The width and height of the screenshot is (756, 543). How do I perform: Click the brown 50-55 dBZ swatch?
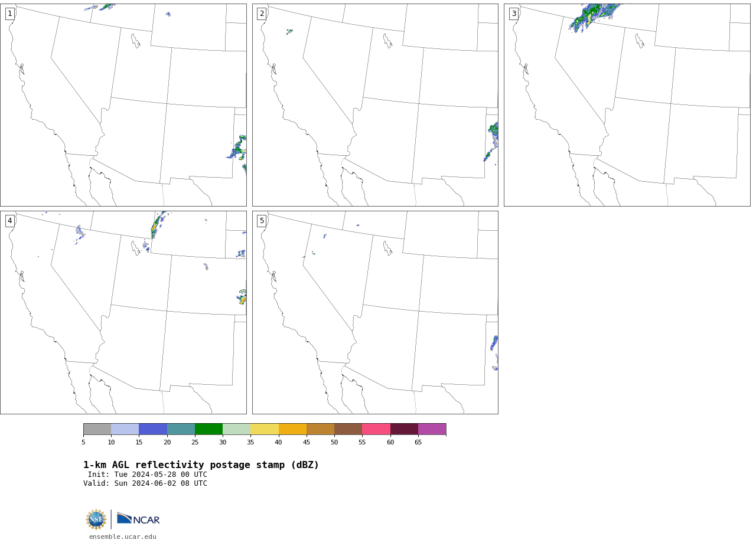[x=348, y=429]
